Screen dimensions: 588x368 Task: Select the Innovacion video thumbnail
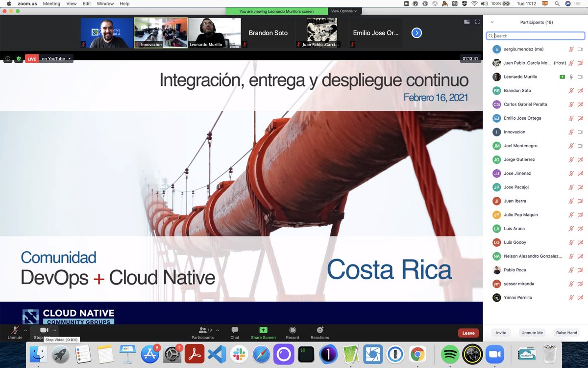[x=161, y=33]
